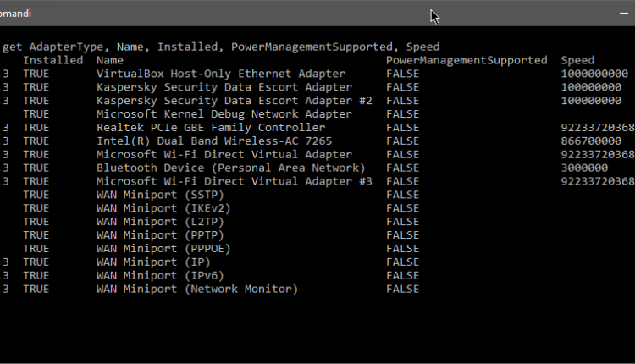This screenshot has width=635, height=364.
Task: Click the Speed column header
Action: [577, 60]
